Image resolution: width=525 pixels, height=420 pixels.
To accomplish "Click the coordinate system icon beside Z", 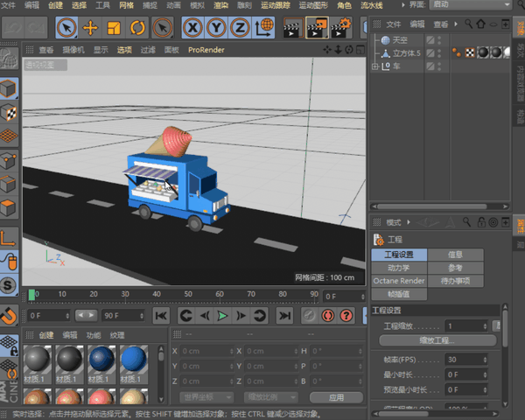I will tap(262, 28).
